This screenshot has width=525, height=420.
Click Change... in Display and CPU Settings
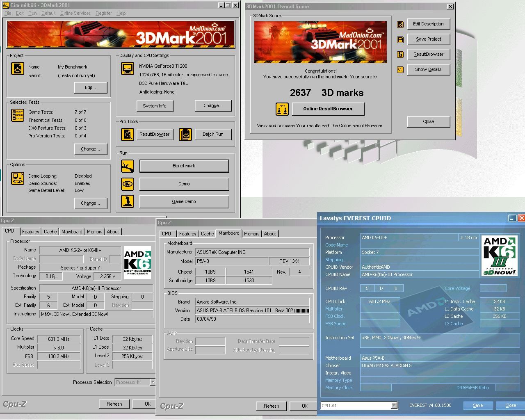tap(213, 105)
